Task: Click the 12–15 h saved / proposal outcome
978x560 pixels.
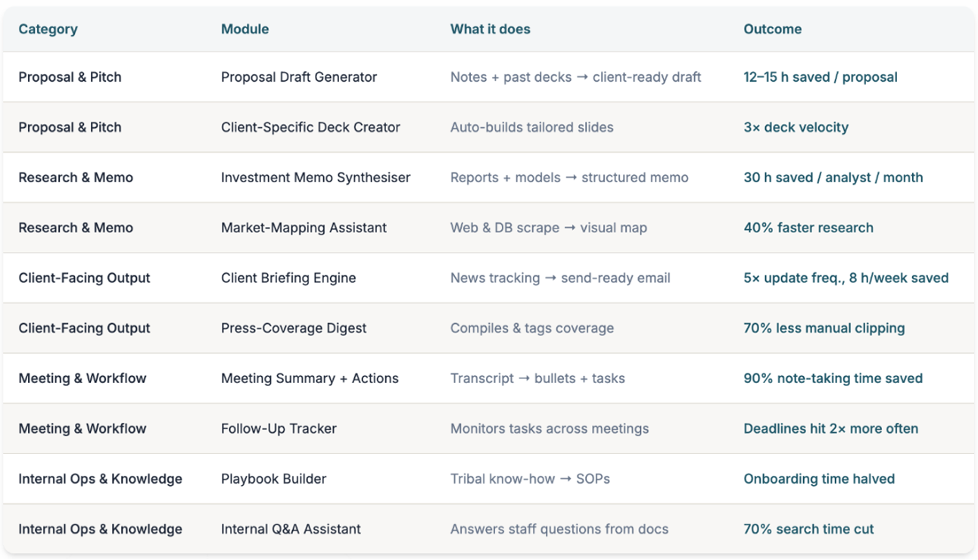Action: pos(820,77)
